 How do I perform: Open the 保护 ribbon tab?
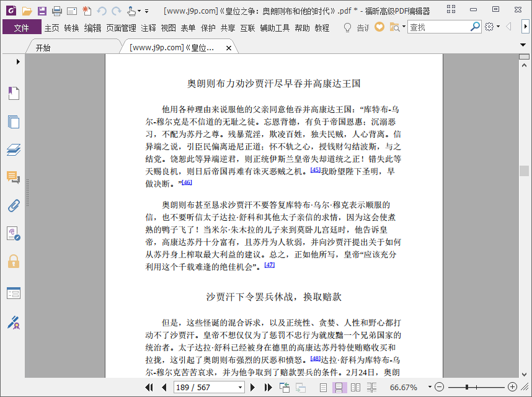coord(208,28)
